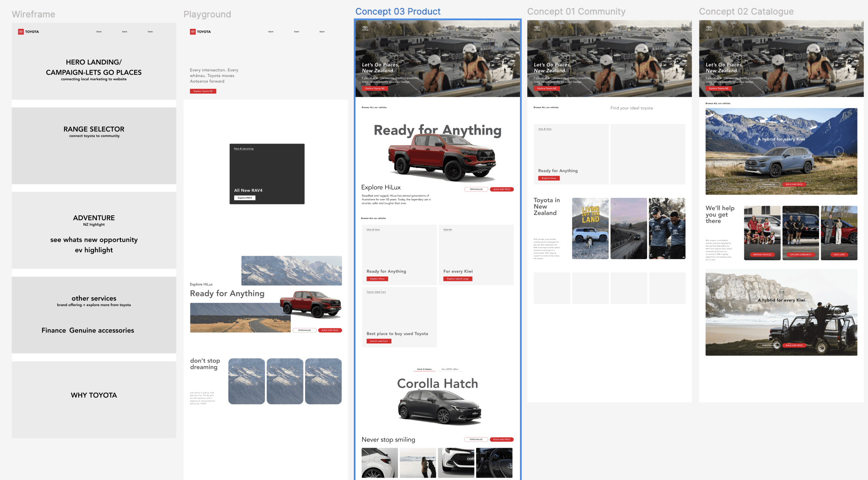Click Browse Vehicles button on family photo
The width and height of the screenshot is (868, 480).
(x=762, y=255)
